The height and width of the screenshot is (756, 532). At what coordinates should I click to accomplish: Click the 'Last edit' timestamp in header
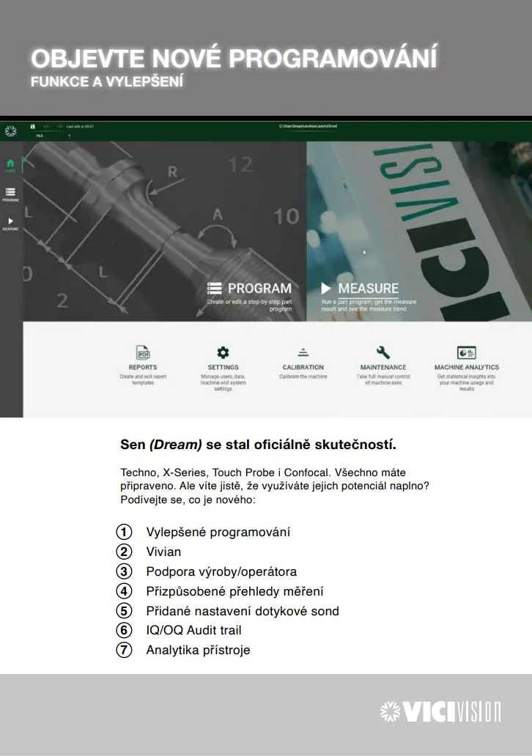(80, 126)
